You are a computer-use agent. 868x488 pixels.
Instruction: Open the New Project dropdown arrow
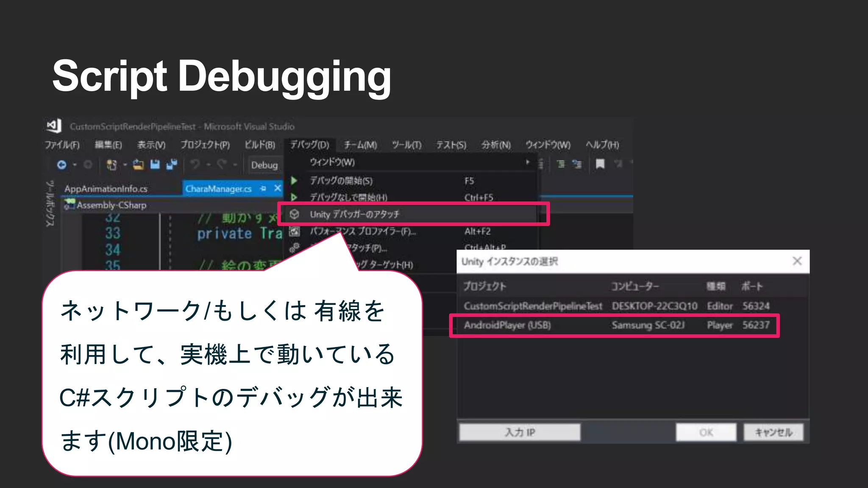pos(125,165)
